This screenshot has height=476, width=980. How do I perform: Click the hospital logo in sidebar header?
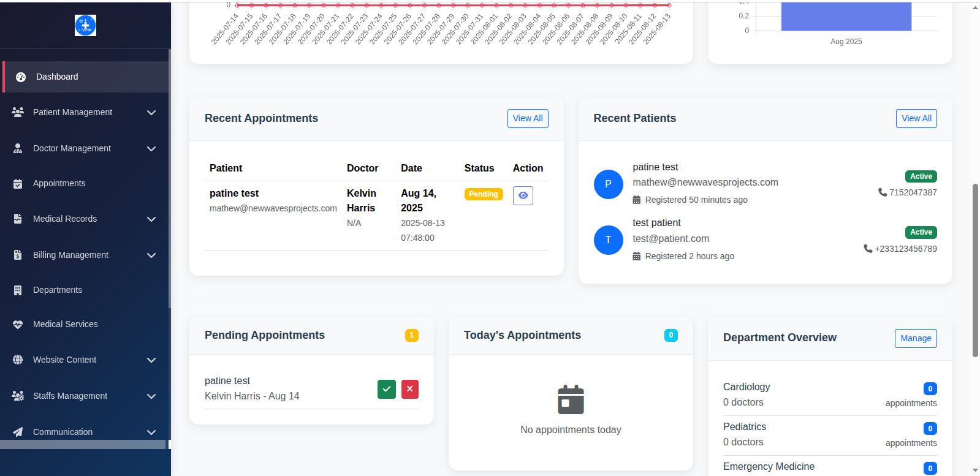[x=85, y=25]
